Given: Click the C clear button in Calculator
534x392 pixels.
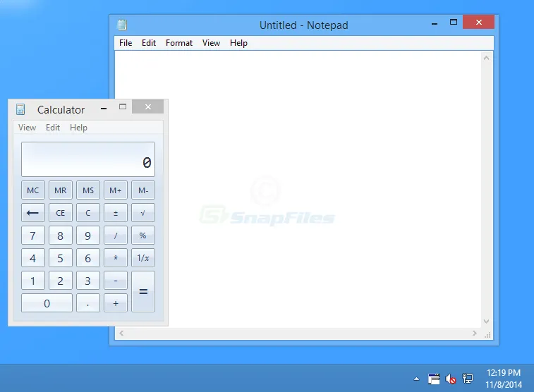Looking at the screenshot, I should (88, 213).
